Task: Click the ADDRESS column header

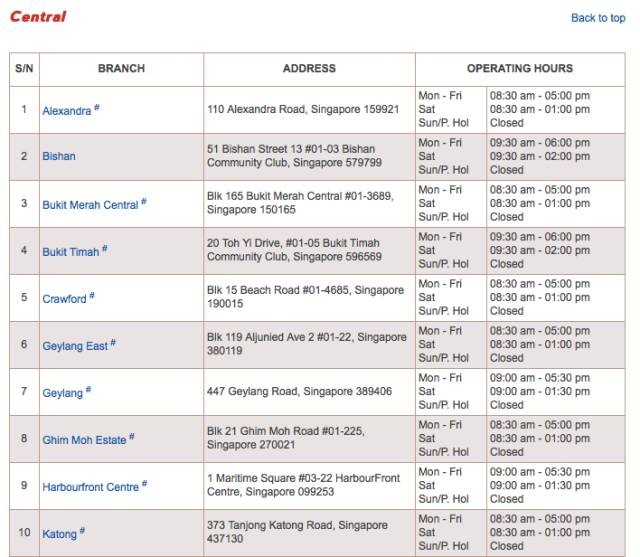Action: (x=309, y=69)
